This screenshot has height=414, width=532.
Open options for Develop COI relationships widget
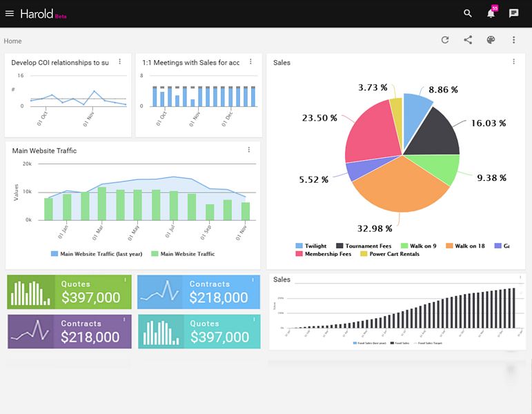click(120, 61)
